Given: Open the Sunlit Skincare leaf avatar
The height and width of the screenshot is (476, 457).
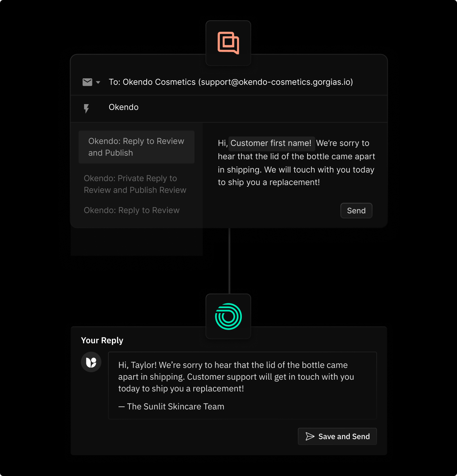Looking at the screenshot, I should click(x=91, y=362).
